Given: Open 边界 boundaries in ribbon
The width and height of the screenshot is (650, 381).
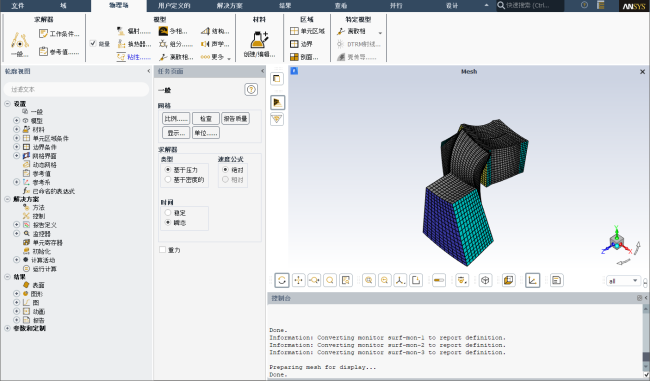Looking at the screenshot, I should pos(301,44).
